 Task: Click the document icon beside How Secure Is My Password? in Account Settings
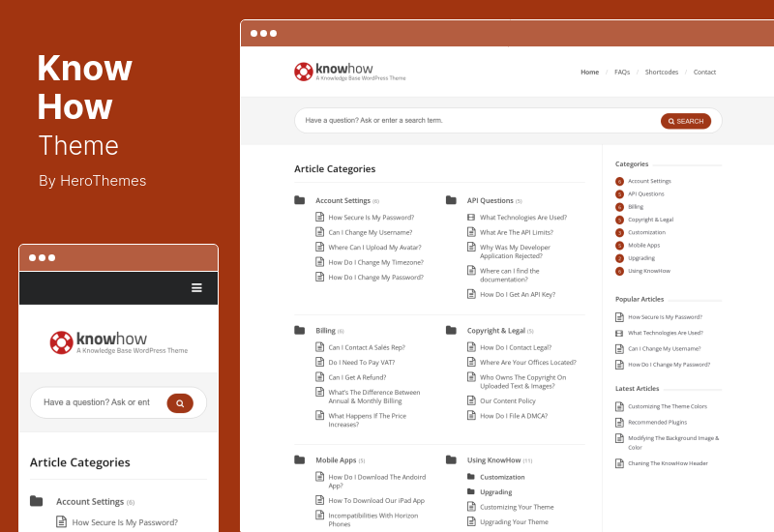(x=320, y=217)
